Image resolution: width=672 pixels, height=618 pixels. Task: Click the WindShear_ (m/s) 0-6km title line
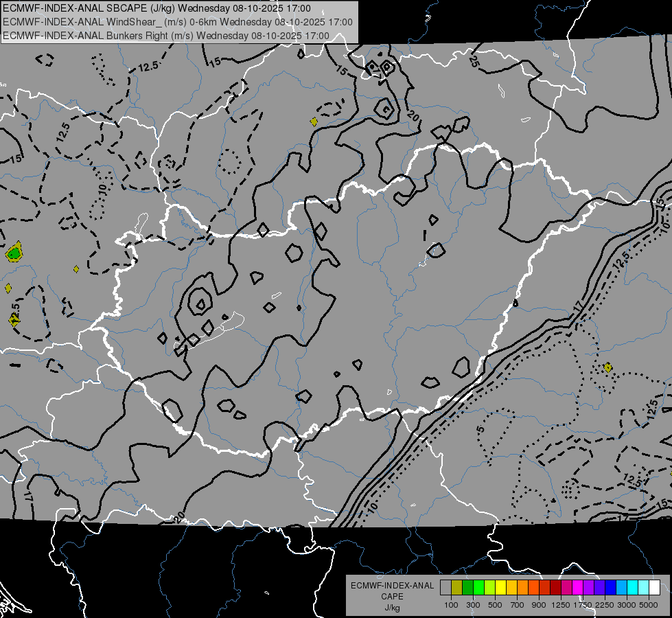(177, 22)
